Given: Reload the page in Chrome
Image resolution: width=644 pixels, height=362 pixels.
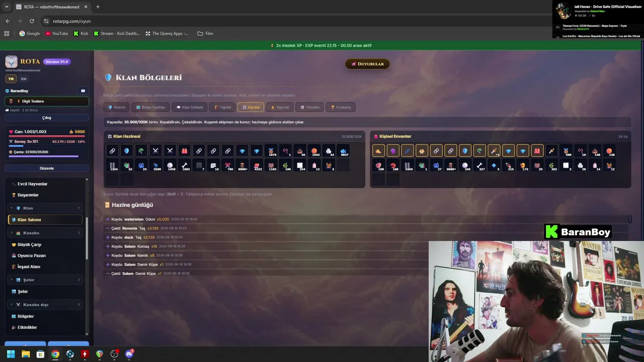Looking at the screenshot, I should tap(32, 21).
